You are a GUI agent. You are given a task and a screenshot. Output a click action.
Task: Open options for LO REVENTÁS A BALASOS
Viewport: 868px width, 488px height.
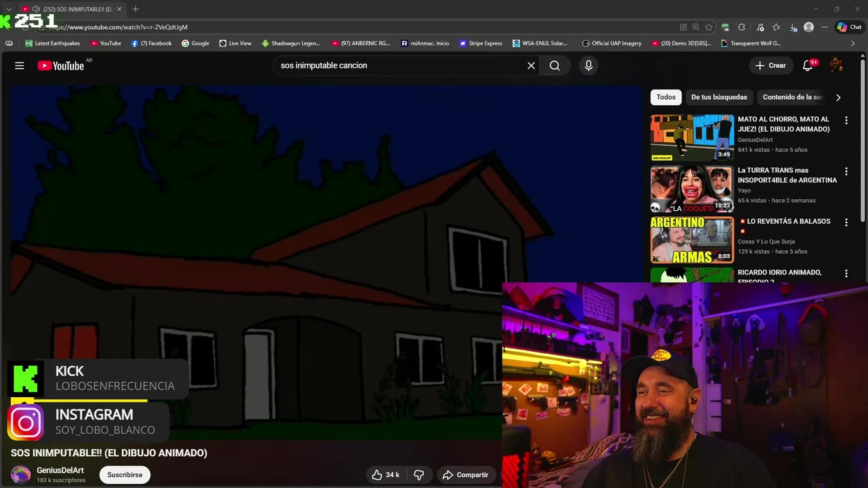[846, 222]
